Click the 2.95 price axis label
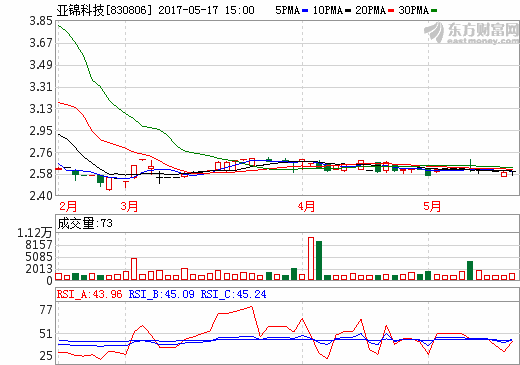 coord(41,131)
